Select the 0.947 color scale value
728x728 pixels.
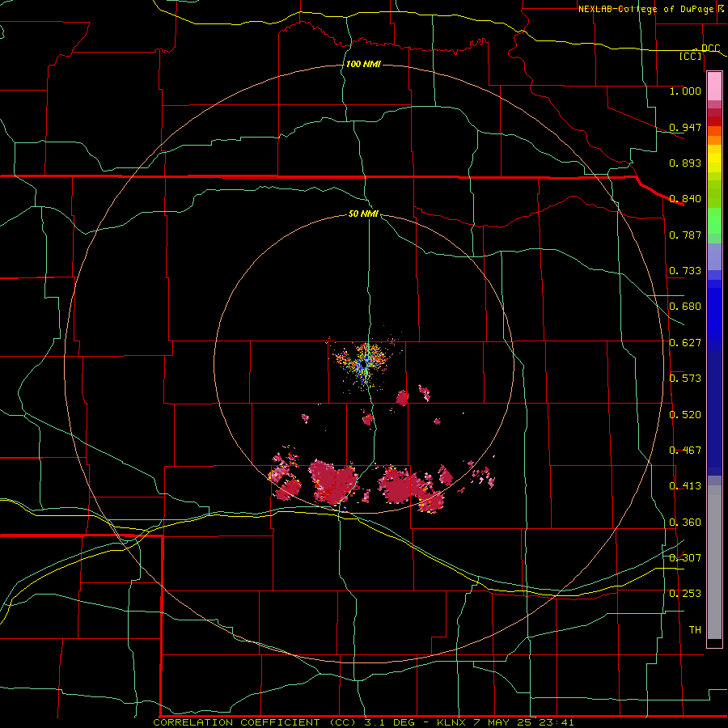(685, 127)
